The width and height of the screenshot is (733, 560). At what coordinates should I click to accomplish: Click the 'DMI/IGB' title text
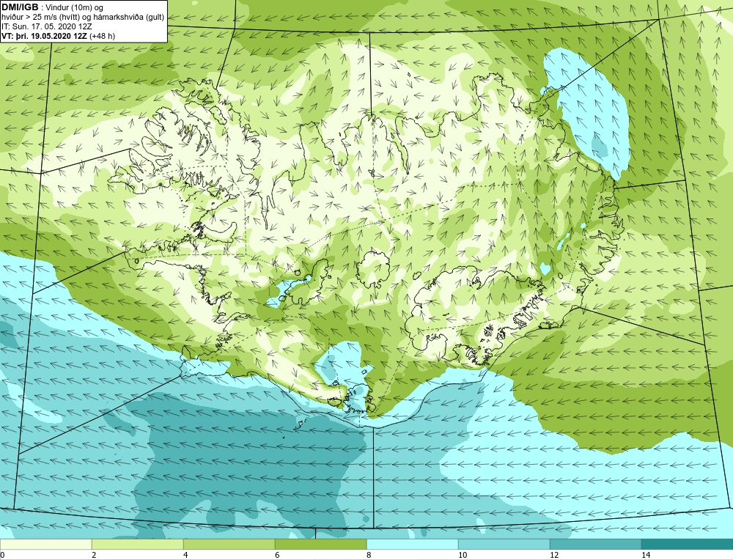pos(20,7)
